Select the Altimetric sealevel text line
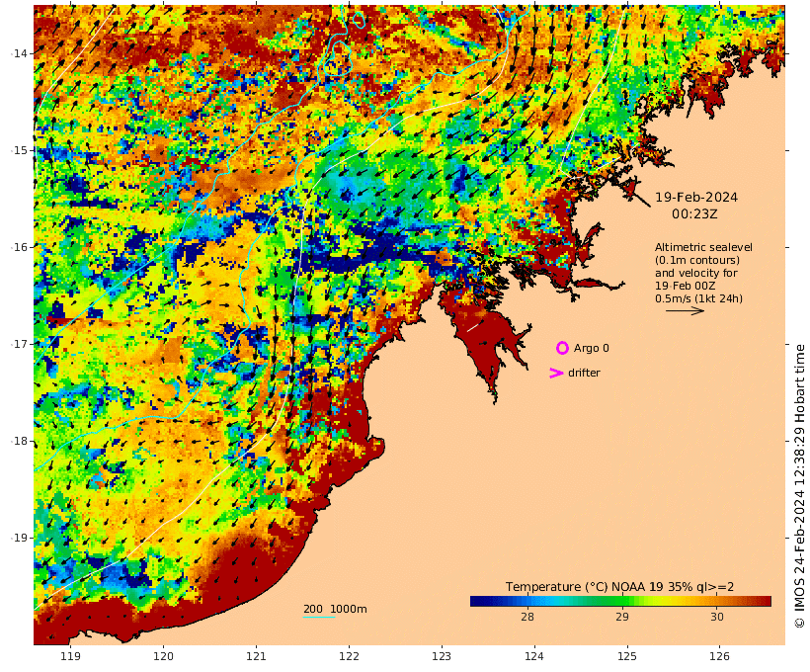 tap(703, 248)
